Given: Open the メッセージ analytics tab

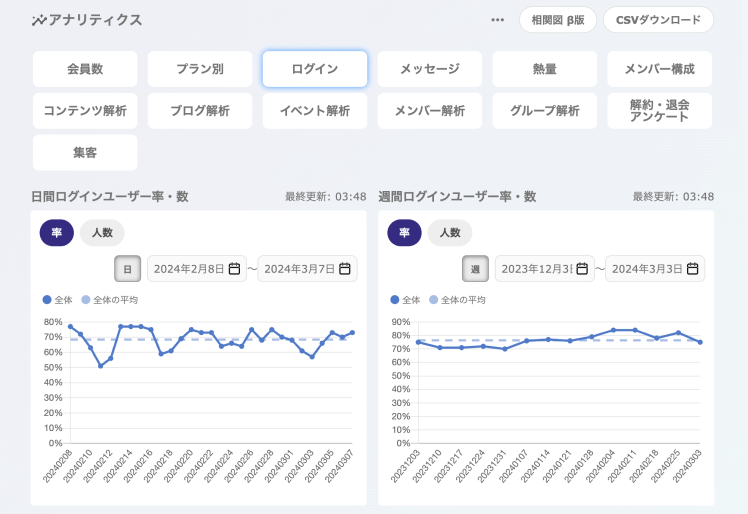Looking at the screenshot, I should tap(430, 69).
